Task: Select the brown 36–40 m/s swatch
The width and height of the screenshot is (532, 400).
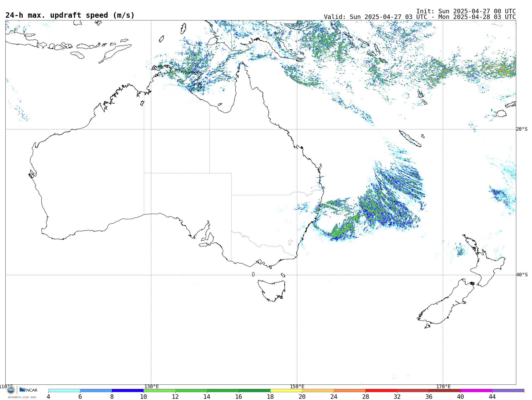Action: pyautogui.click(x=445, y=391)
